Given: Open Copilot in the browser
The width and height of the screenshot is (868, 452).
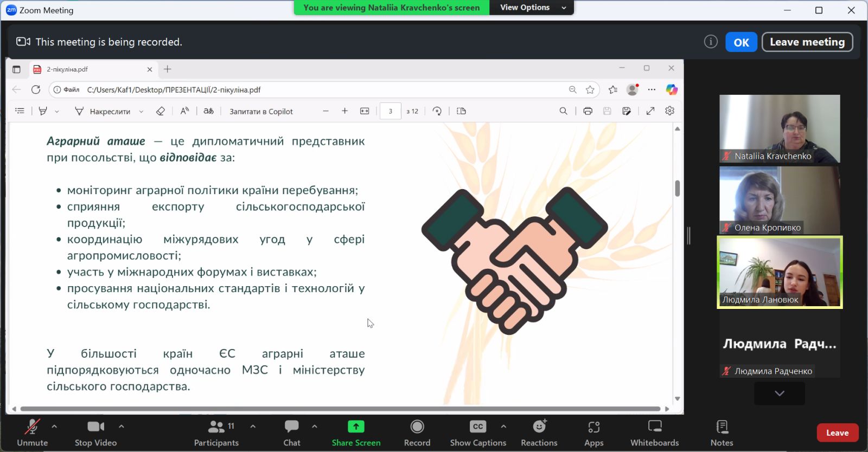Looking at the screenshot, I should (x=672, y=89).
